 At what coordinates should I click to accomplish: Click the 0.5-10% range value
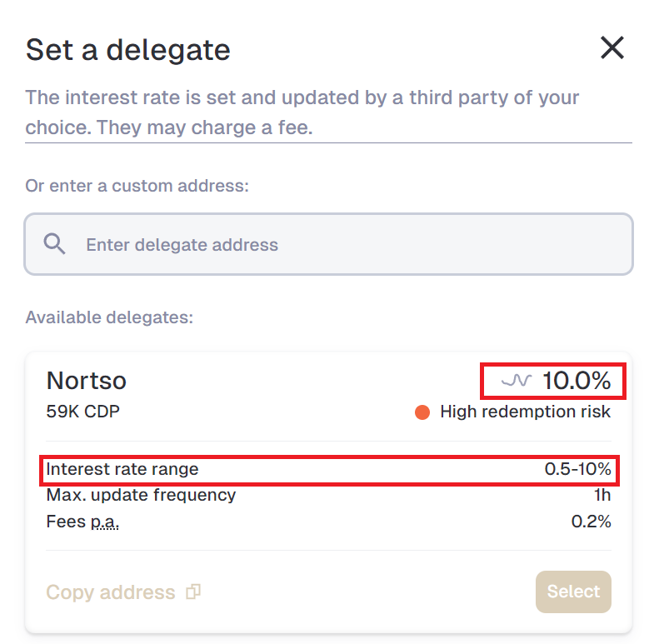tap(578, 469)
